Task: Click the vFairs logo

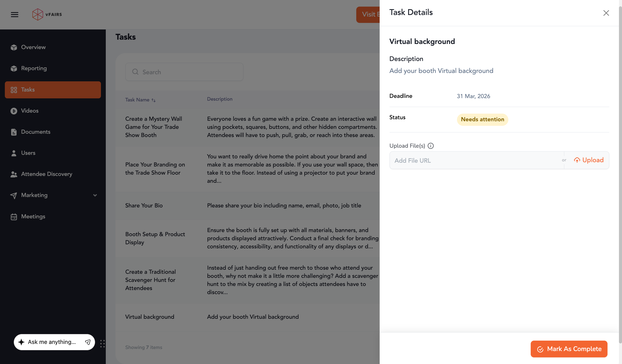Action: click(47, 14)
